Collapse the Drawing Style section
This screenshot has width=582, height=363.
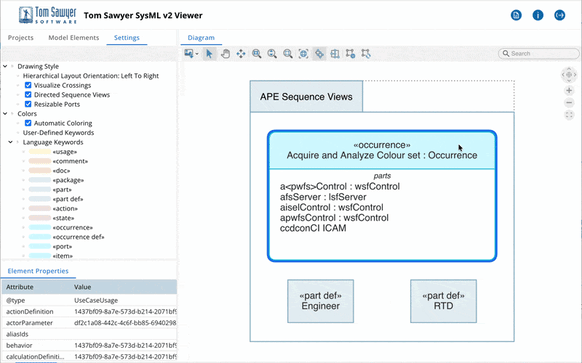click(5, 66)
